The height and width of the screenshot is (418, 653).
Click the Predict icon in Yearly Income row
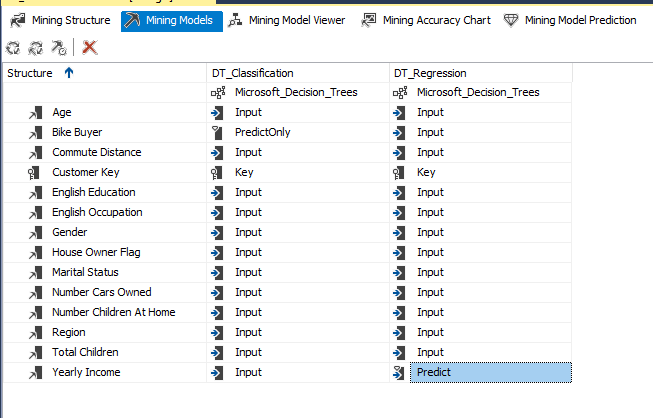pos(399,372)
